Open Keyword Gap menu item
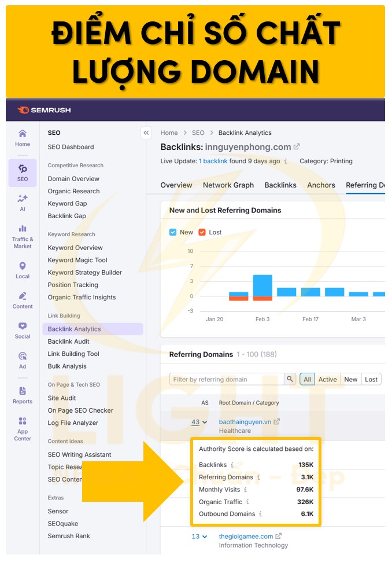 coord(67,204)
